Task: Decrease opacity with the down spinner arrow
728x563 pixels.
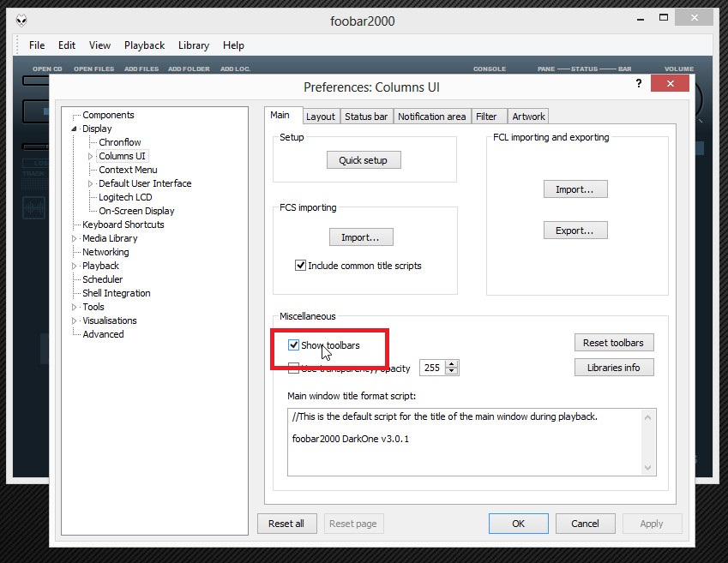Action: pos(451,371)
